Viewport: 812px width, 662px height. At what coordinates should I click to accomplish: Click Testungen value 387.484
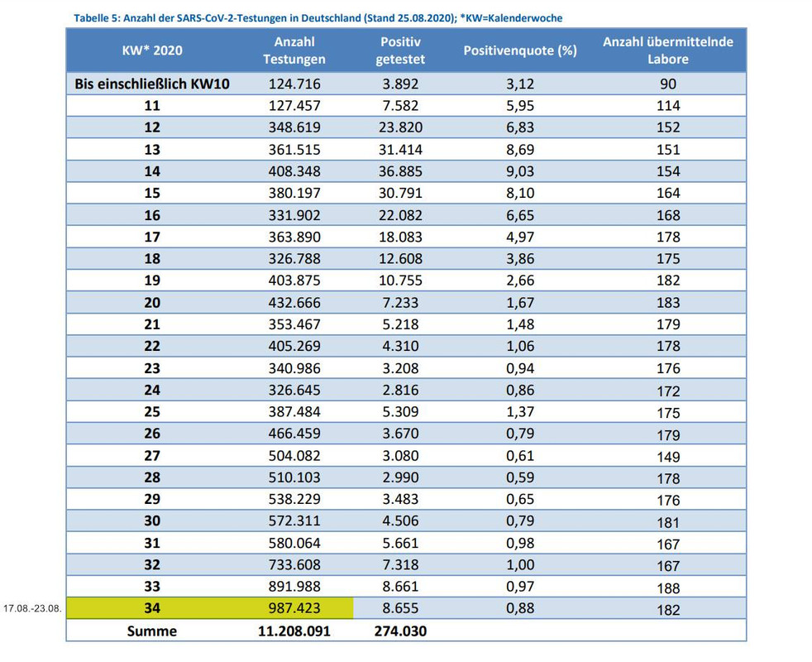(x=294, y=412)
